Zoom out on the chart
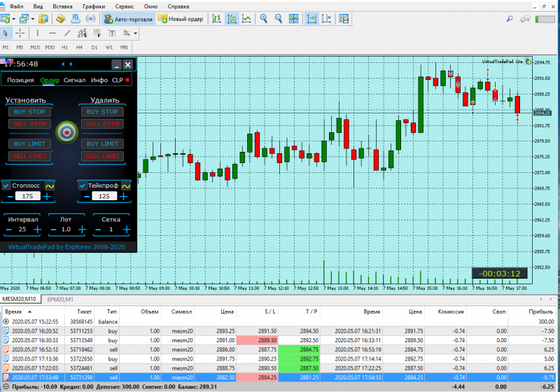Screen dimensions: 560x392 pyautogui.click(x=279, y=19)
